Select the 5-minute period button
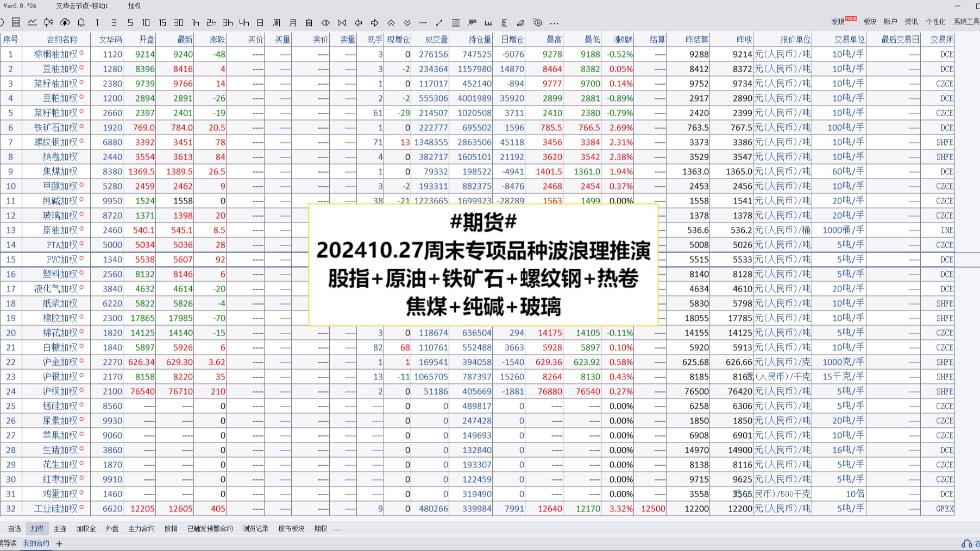 (x=130, y=22)
